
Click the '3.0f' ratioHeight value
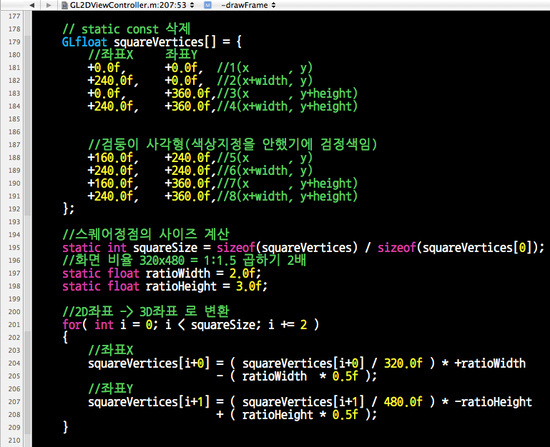point(248,286)
